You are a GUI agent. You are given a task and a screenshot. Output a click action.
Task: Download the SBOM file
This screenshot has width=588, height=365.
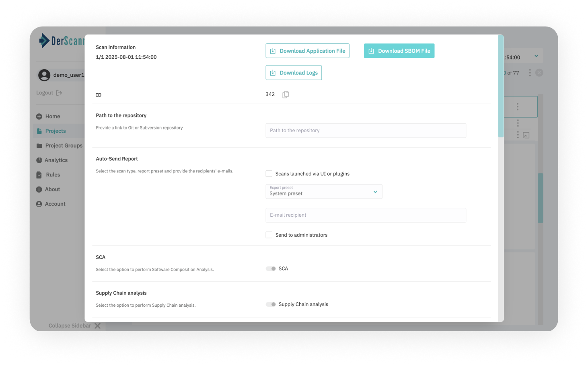point(399,51)
